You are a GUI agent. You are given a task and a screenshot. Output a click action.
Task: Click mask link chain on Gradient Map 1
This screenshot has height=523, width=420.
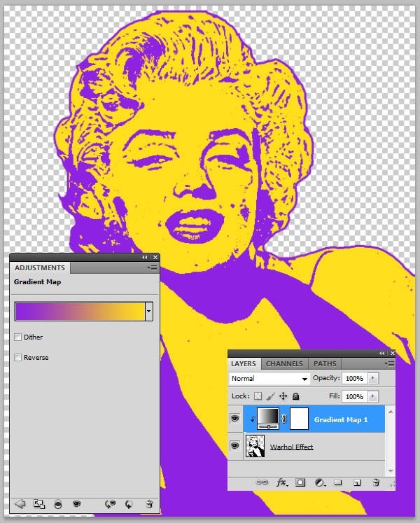tap(284, 419)
